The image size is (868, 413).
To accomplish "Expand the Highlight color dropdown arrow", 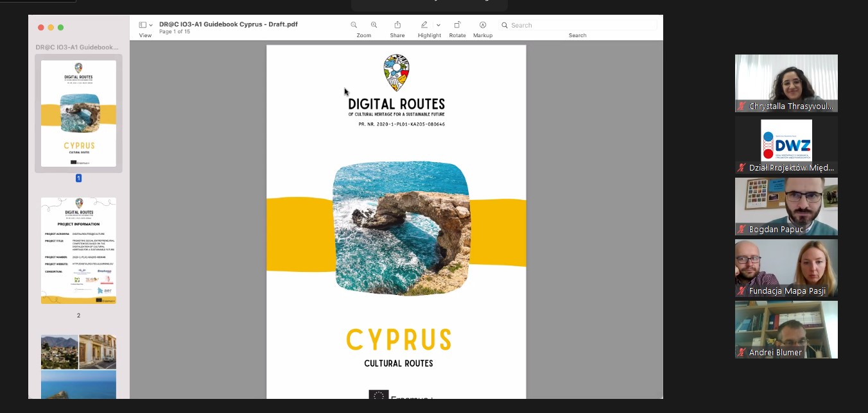I will [438, 26].
